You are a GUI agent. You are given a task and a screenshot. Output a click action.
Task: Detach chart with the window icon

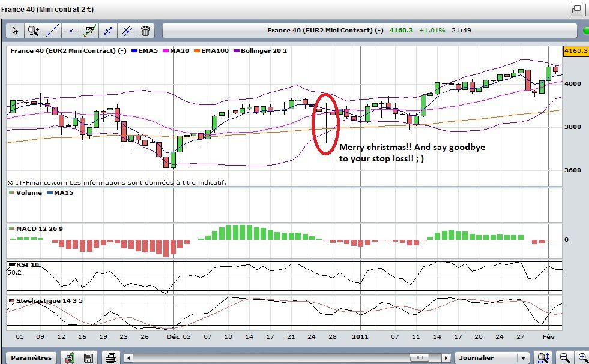click(x=575, y=10)
